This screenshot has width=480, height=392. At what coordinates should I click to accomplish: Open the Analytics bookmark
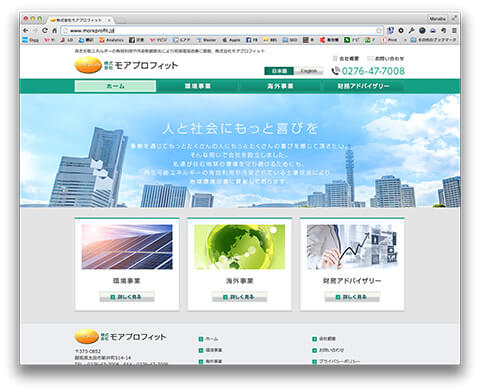click(111, 40)
